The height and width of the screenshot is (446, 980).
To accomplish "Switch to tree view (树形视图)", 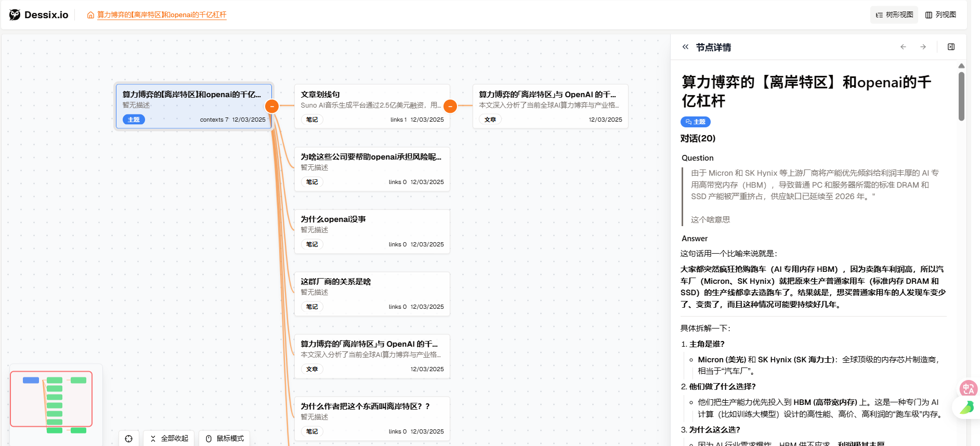I will pyautogui.click(x=894, y=15).
